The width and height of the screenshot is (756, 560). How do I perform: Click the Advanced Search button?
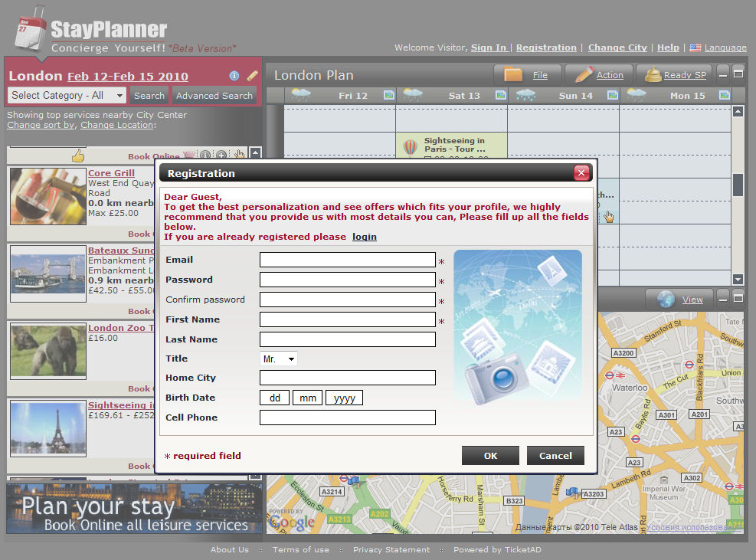214,96
